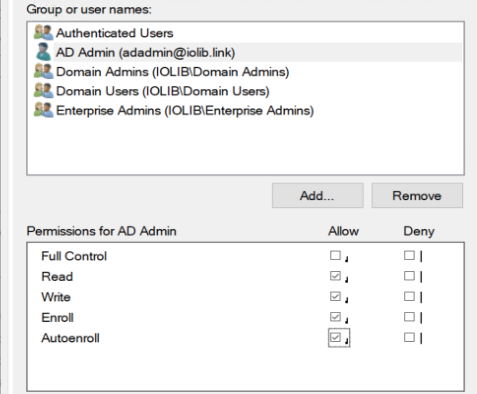477x394 pixels.
Task: Select Enterprise Admins (IOLIB\Enterprise Admins)
Action: pyautogui.click(x=185, y=110)
